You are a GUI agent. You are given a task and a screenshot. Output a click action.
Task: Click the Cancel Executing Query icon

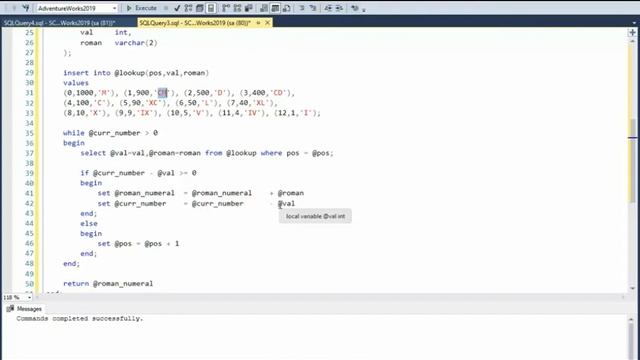point(166,8)
